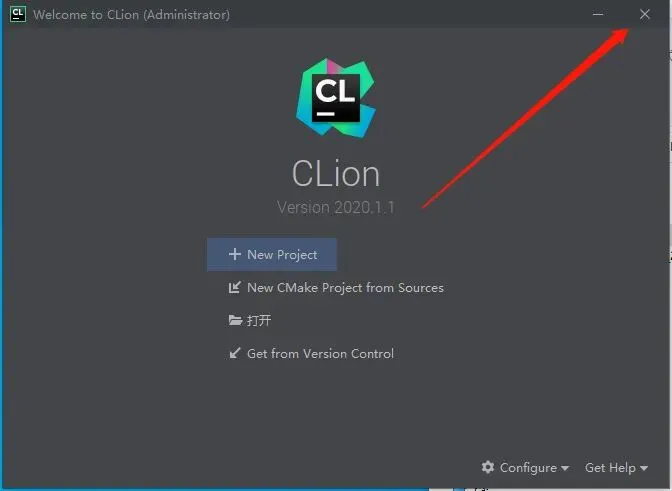Image resolution: width=672 pixels, height=491 pixels.
Task: Click the folder icon next to 打开
Action: point(235,320)
